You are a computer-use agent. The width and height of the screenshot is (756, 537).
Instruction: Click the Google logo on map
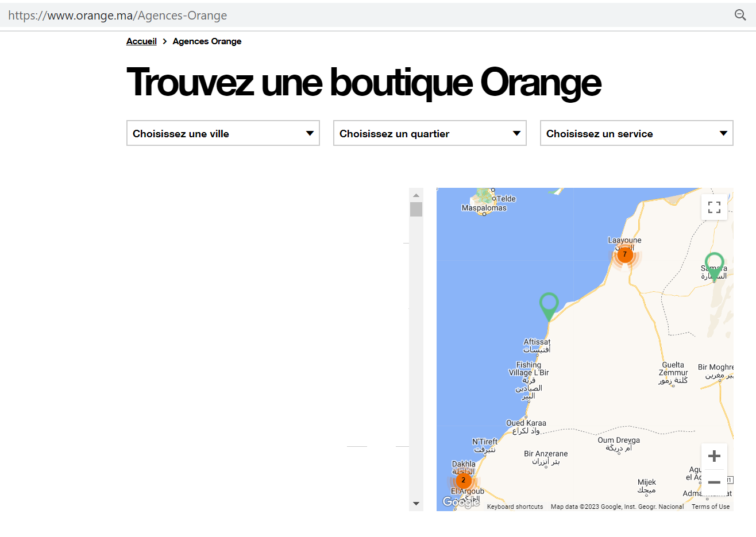pyautogui.click(x=461, y=503)
